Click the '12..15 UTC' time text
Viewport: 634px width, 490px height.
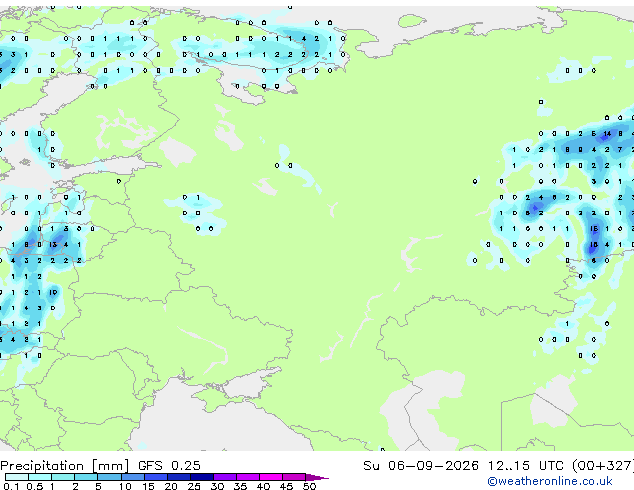(x=526, y=466)
